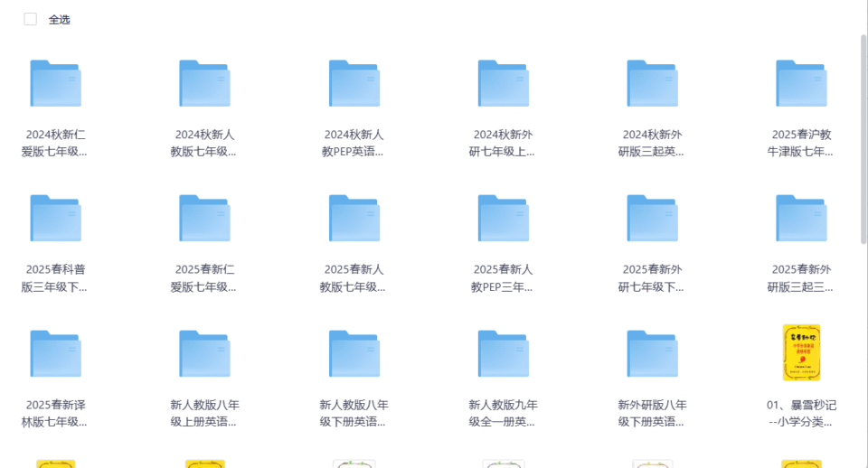The height and width of the screenshot is (468, 868).
Task: Open folder icon for 2025春科普版三年级下
Action: [x=55, y=218]
